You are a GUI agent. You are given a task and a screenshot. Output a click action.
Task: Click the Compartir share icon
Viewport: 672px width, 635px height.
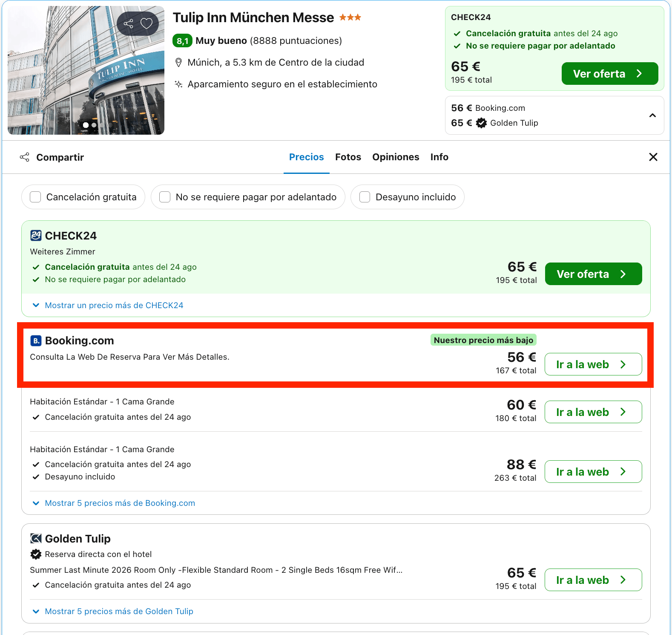click(x=25, y=157)
